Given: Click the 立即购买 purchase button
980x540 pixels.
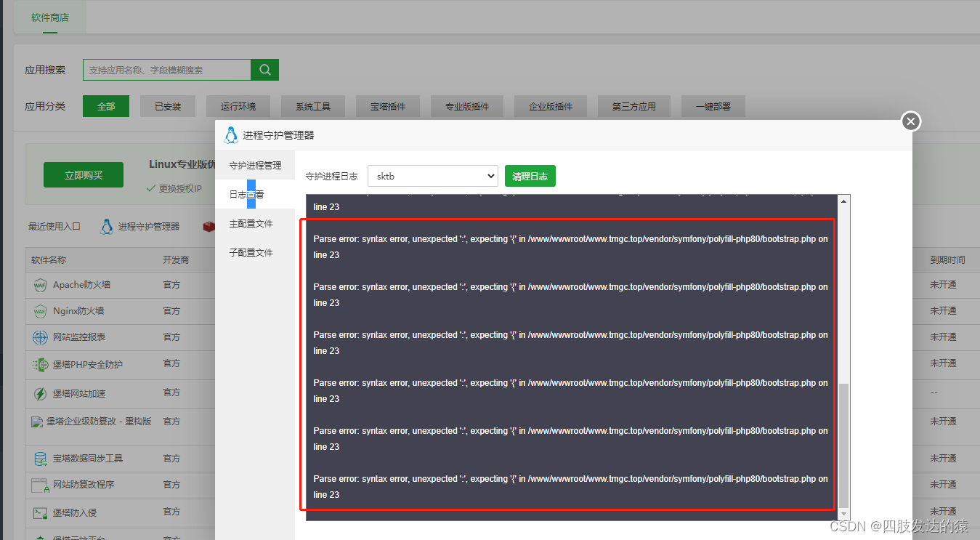Looking at the screenshot, I should click(x=83, y=174).
